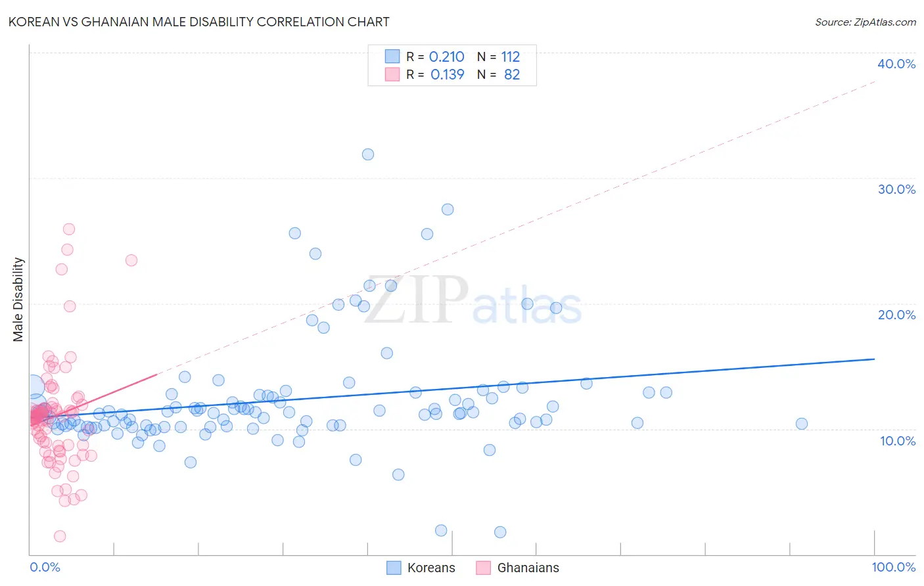Open the ZipAtlas.com source link
Viewport: 924px width, 586px height.
(x=866, y=22)
